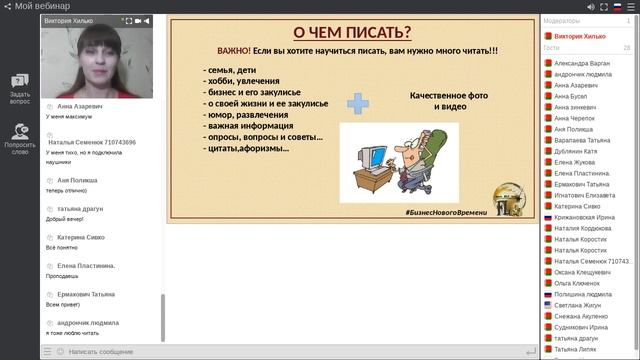Select guest Елена Жукова
The width and height of the screenshot is (640, 360).
tap(574, 162)
